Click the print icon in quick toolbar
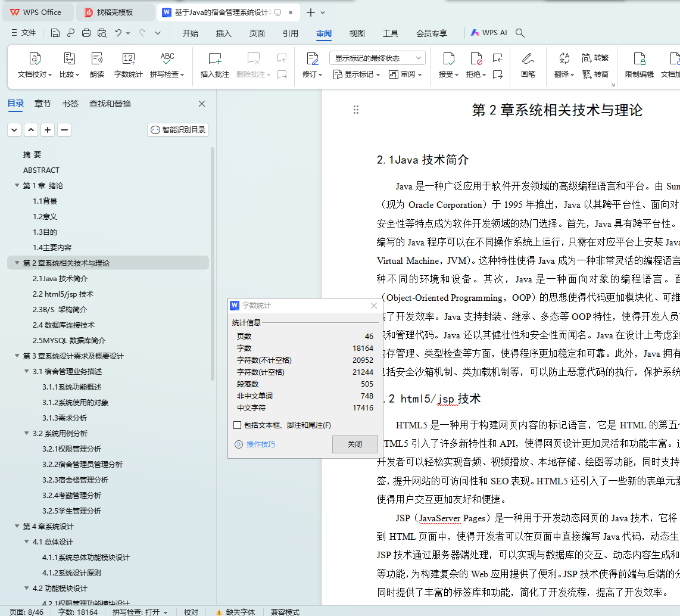This screenshot has width=680, height=616. click(86, 33)
